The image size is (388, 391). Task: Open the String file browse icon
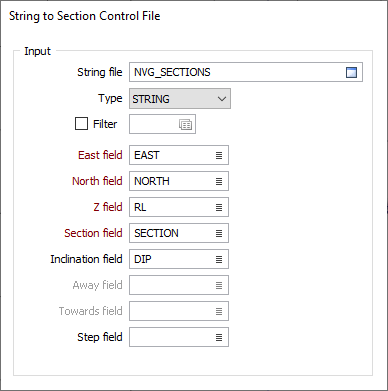[x=351, y=72]
